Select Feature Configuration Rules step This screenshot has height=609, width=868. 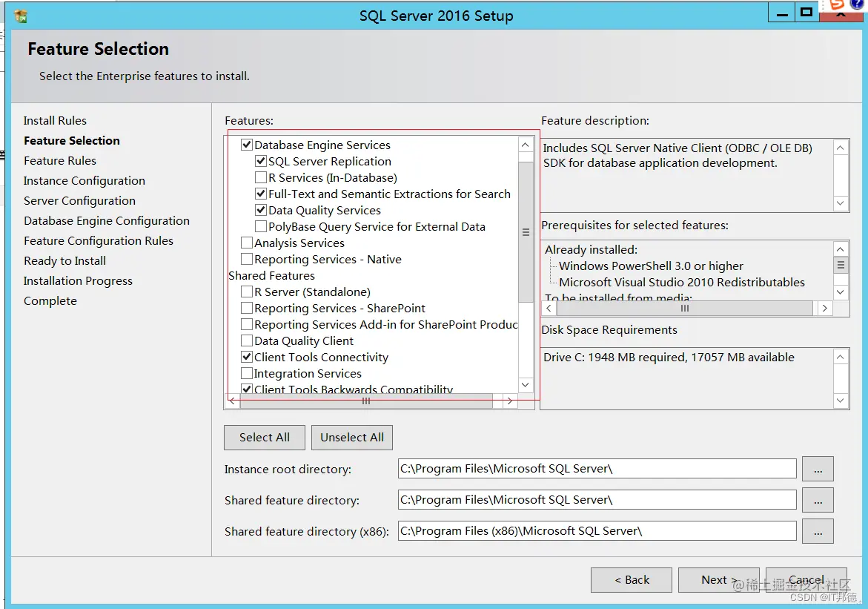(x=99, y=240)
